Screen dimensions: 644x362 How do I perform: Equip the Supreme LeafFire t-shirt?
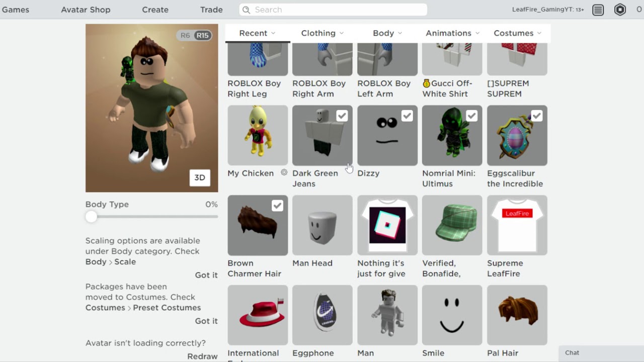[517, 225]
